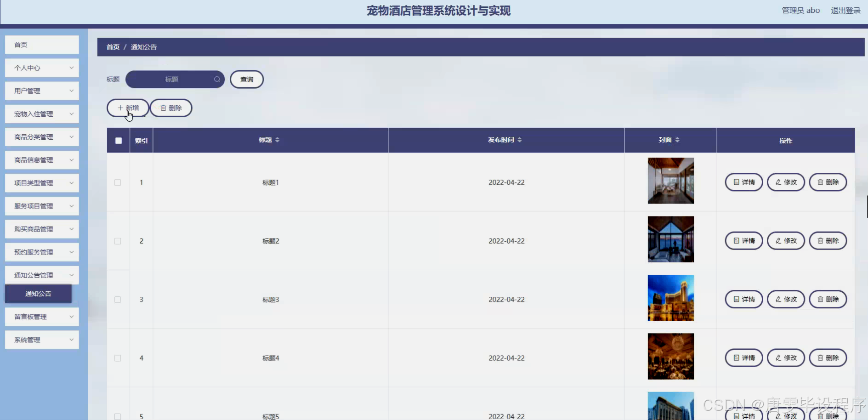The height and width of the screenshot is (420, 868).
Task: Expand the 购买商品管理 sidebar menu
Action: (x=42, y=229)
